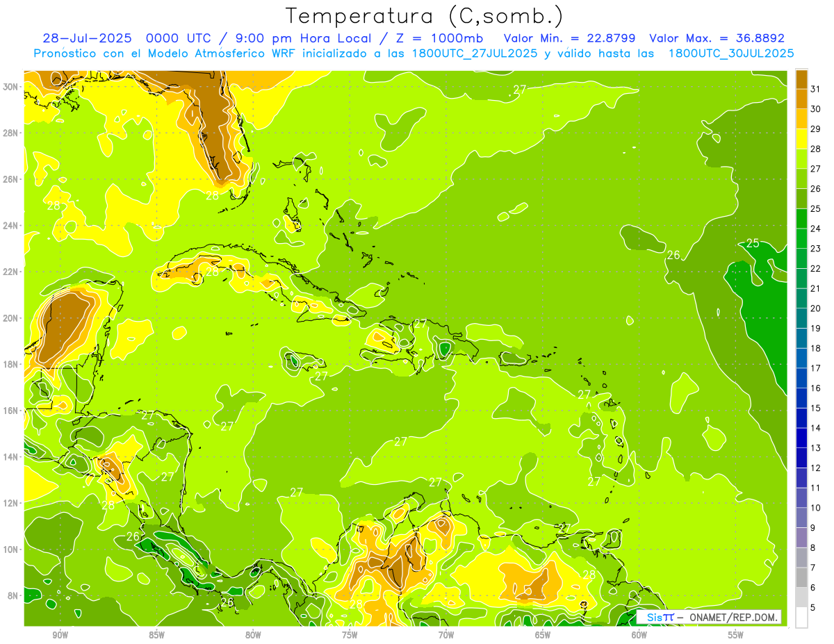
Task: Click the colorbar label "23"
Action: 816,249
